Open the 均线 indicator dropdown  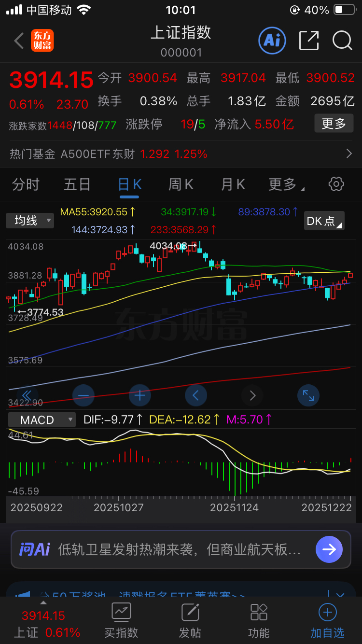coord(30,221)
